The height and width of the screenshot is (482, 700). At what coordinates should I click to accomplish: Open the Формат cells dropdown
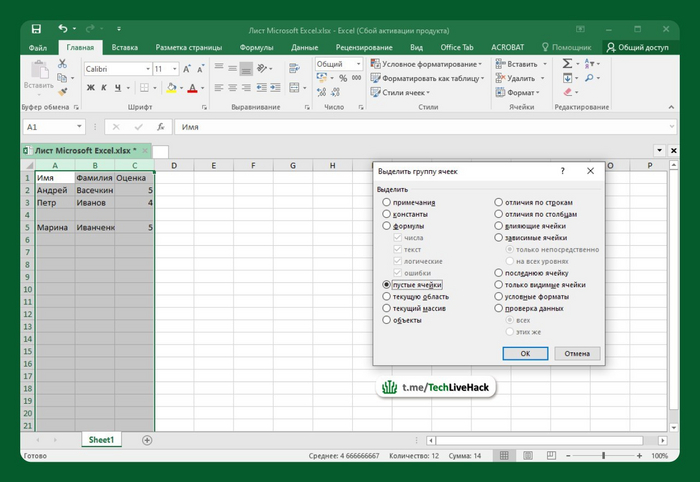pos(518,92)
